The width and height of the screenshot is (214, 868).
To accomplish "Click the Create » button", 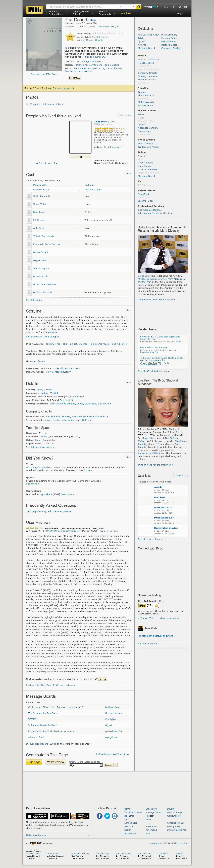I will click(x=108, y=765).
